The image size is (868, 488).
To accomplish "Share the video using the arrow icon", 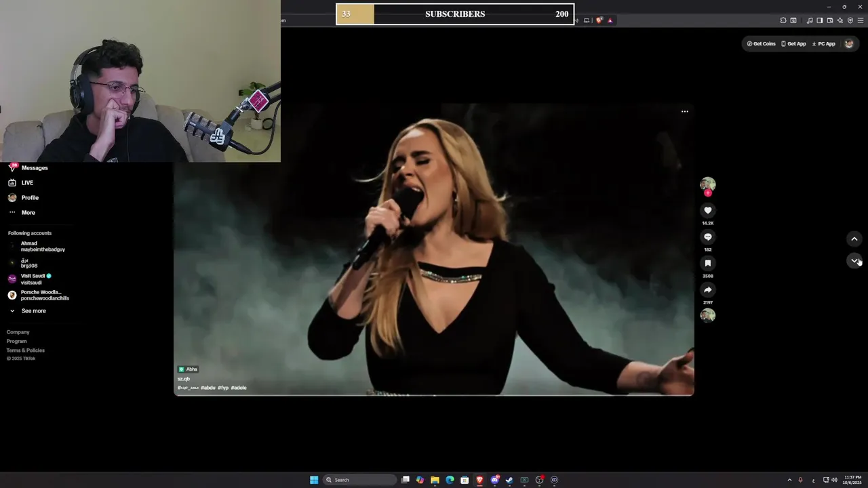I will pyautogui.click(x=707, y=290).
